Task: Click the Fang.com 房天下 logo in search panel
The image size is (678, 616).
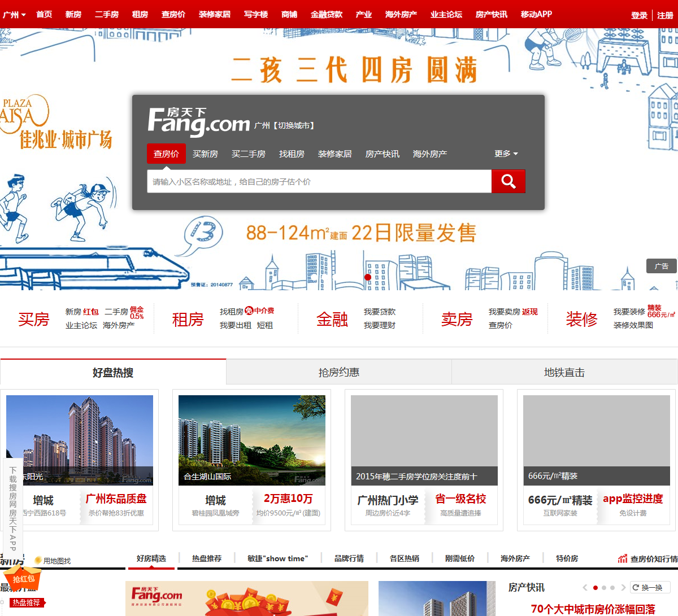Action: point(199,122)
